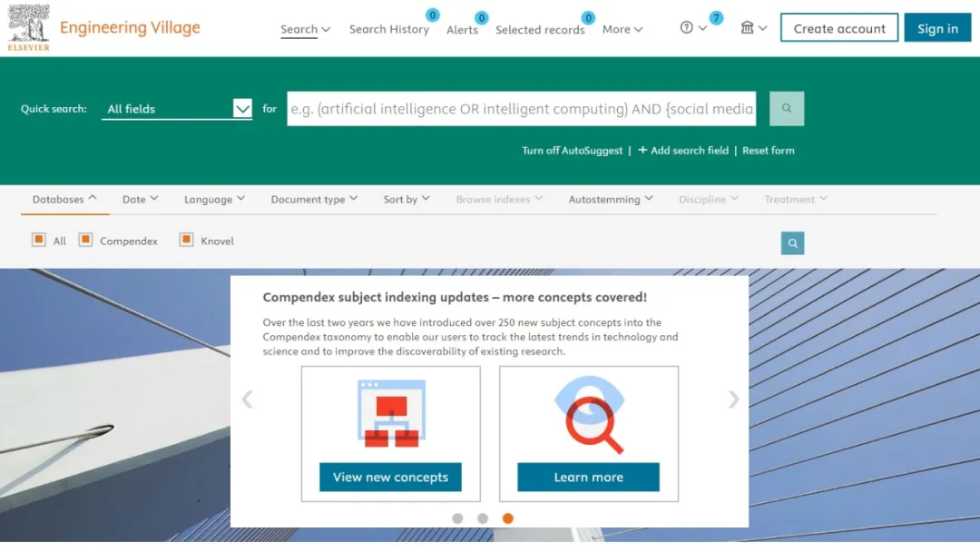Toggle the All databases checkbox
Image resolution: width=980 pixels, height=552 pixels.
click(x=39, y=240)
